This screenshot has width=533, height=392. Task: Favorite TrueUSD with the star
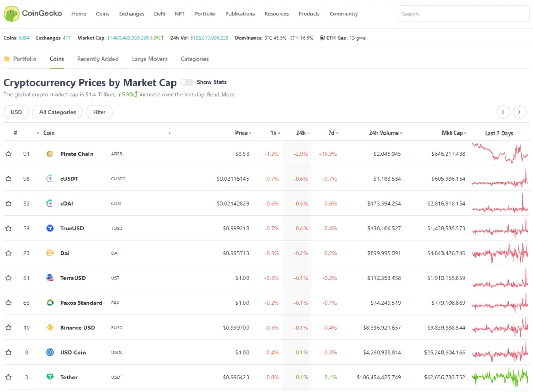[9, 228]
